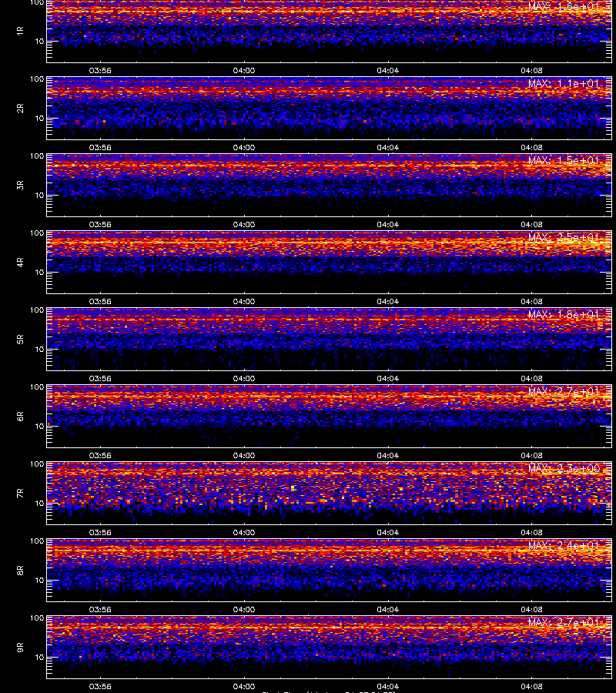Click the 03:56 time label below 1R
The image size is (616, 693).
coord(100,71)
